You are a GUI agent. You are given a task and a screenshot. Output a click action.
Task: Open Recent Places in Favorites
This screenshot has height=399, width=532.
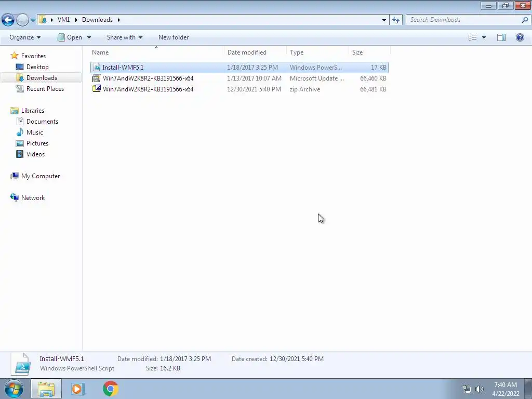tap(45, 88)
